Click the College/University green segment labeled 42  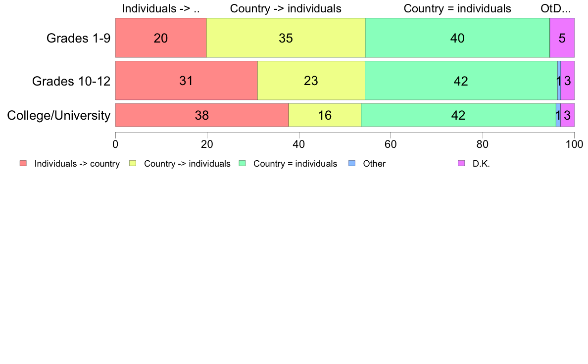(x=459, y=115)
